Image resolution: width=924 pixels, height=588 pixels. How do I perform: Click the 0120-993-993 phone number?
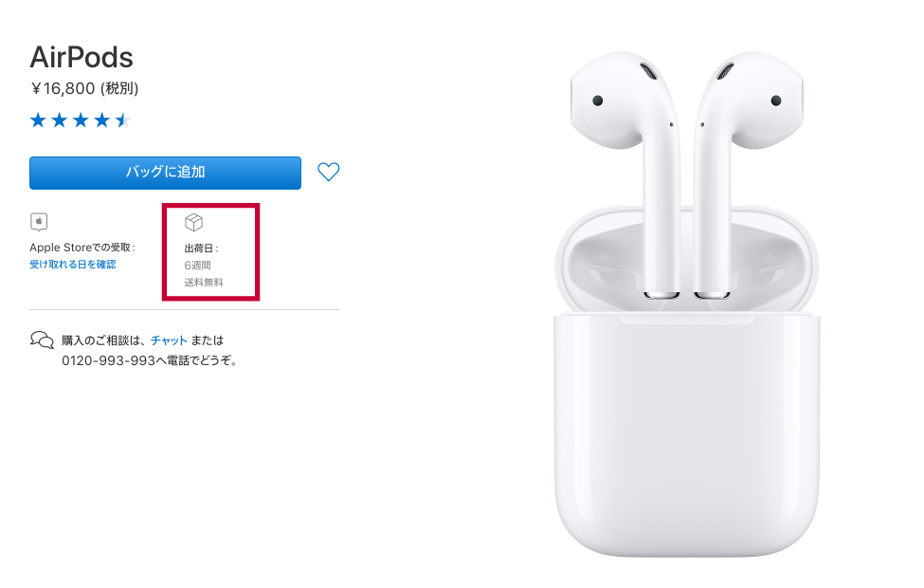click(108, 360)
